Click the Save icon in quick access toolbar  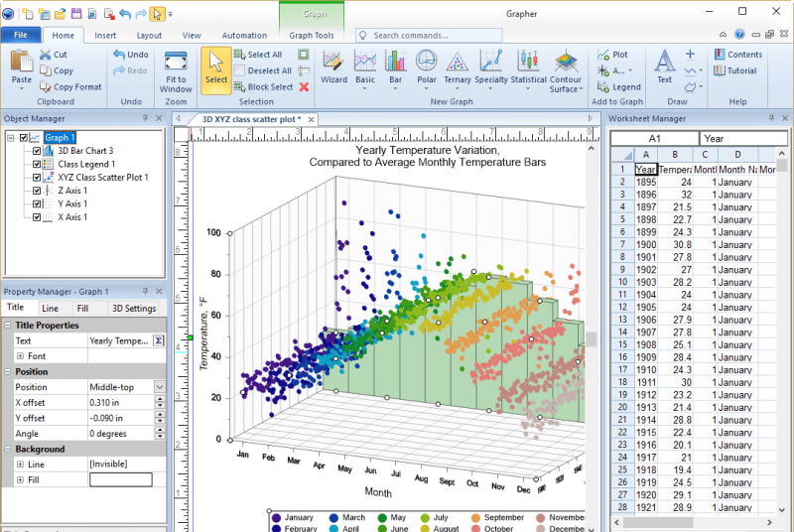pos(76,13)
